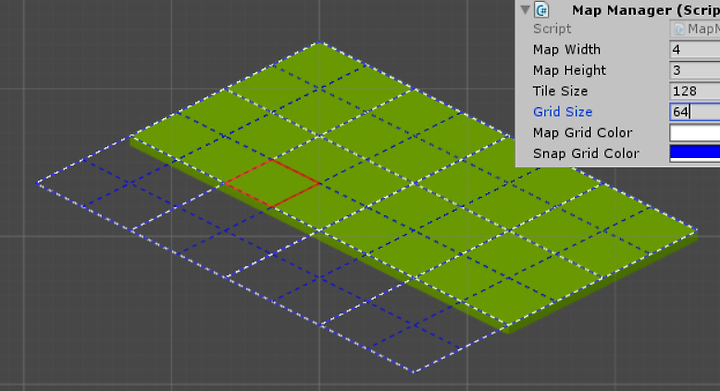Viewport: 720px width, 391px height.
Task: Click the Map Height value field
Action: [694, 70]
